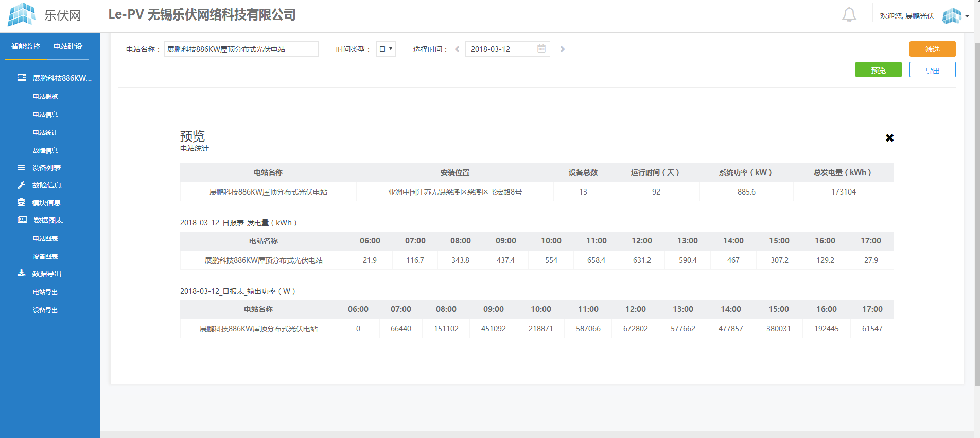
Task: Switch to the 电站建设 tab
Action: 68,46
